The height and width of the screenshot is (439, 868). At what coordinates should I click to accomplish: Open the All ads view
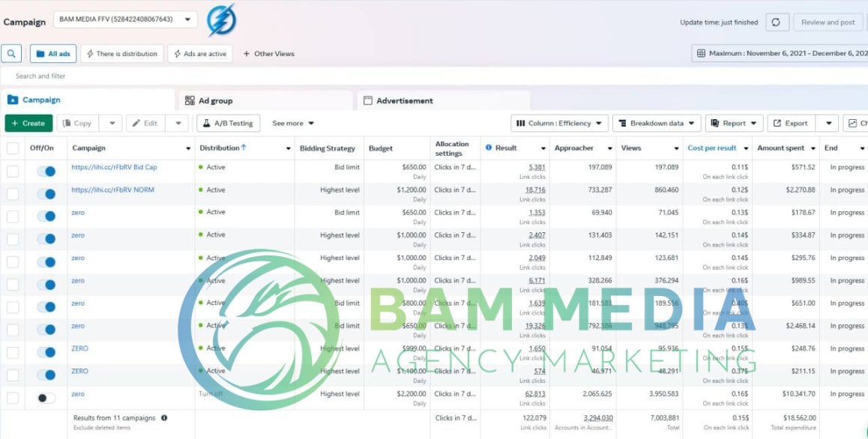[53, 54]
